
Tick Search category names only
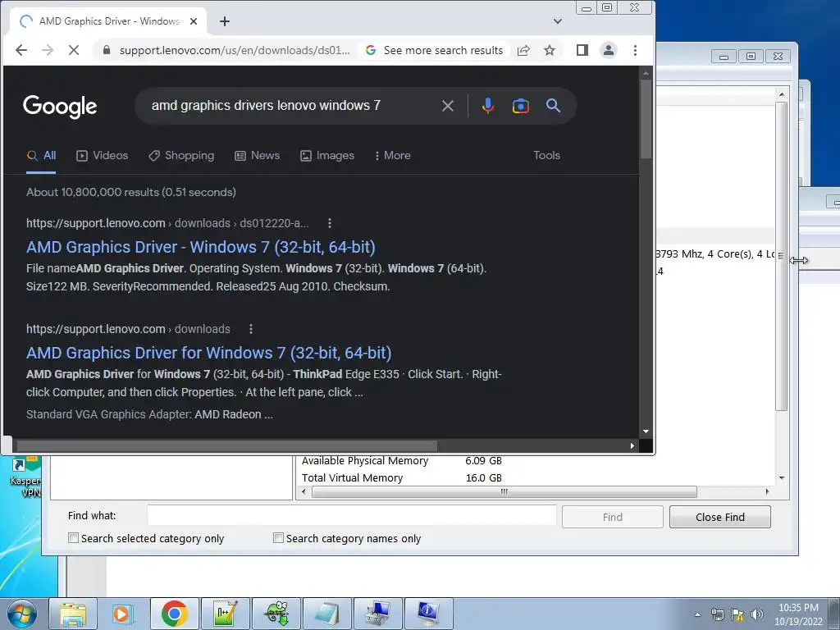(x=278, y=538)
